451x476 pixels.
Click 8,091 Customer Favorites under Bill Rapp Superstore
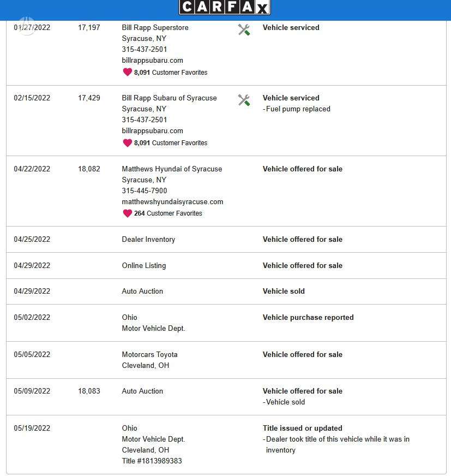point(171,72)
